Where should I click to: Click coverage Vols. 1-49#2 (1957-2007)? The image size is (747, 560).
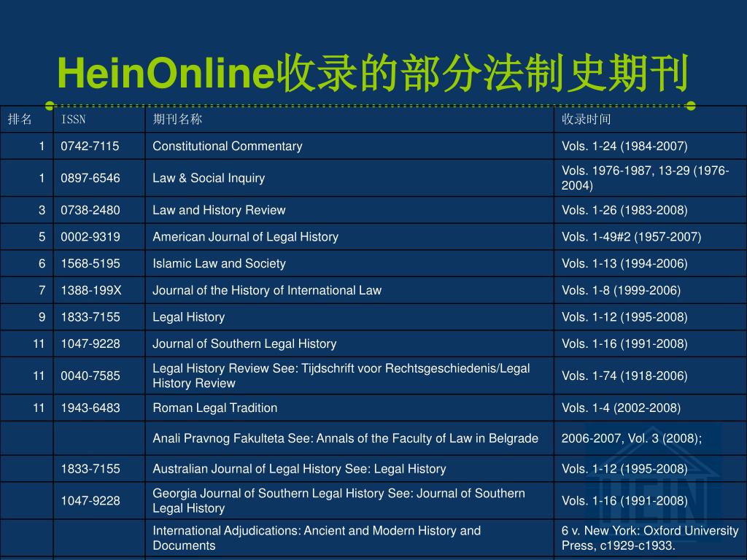click(x=631, y=237)
